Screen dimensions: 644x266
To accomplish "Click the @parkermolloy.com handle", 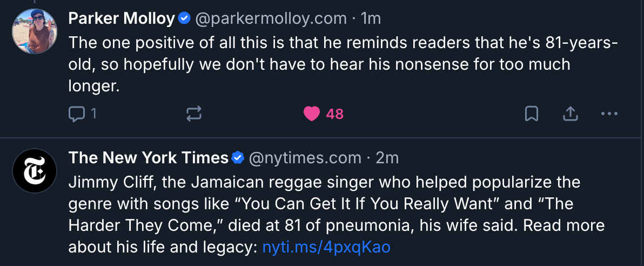I will coord(271,18).
